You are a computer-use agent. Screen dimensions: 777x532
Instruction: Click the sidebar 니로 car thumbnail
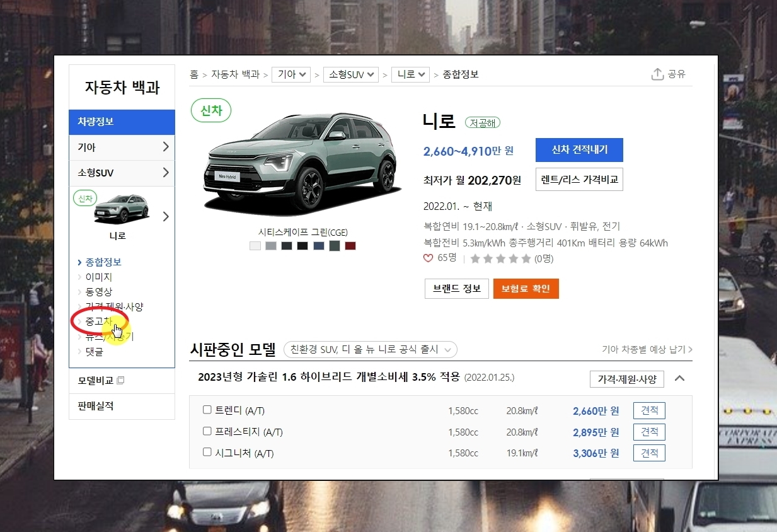click(x=121, y=209)
